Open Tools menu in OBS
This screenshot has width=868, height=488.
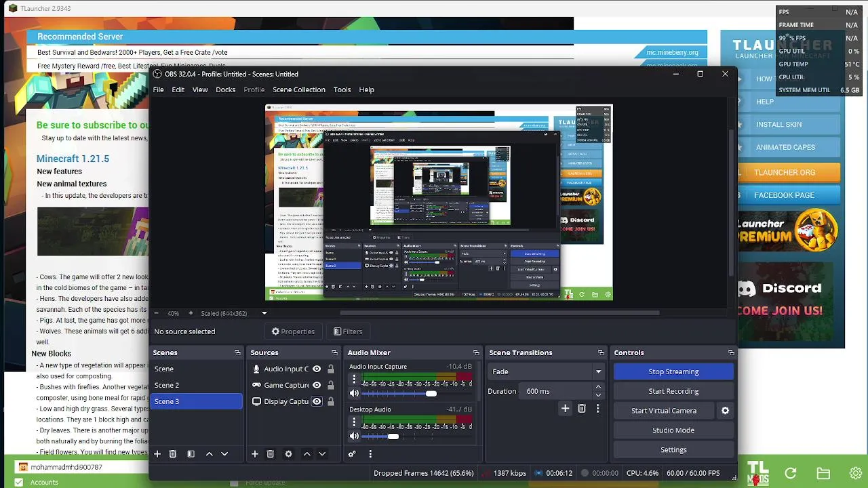342,89
